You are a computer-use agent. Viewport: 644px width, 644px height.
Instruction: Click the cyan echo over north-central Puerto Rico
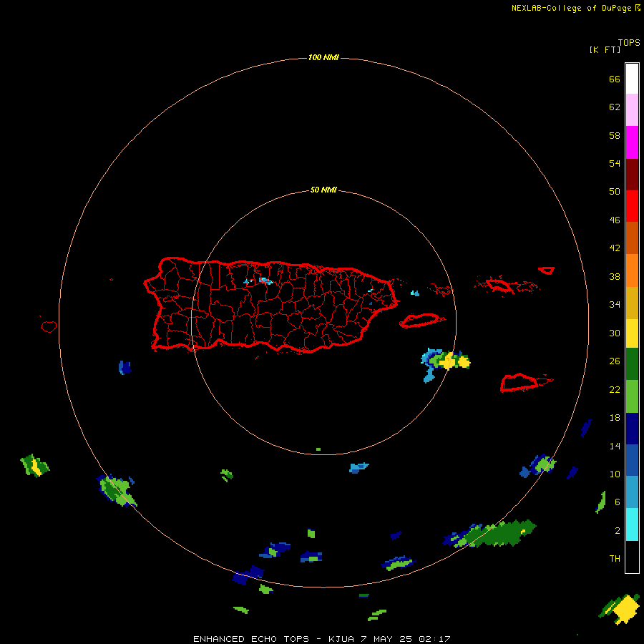click(265, 281)
